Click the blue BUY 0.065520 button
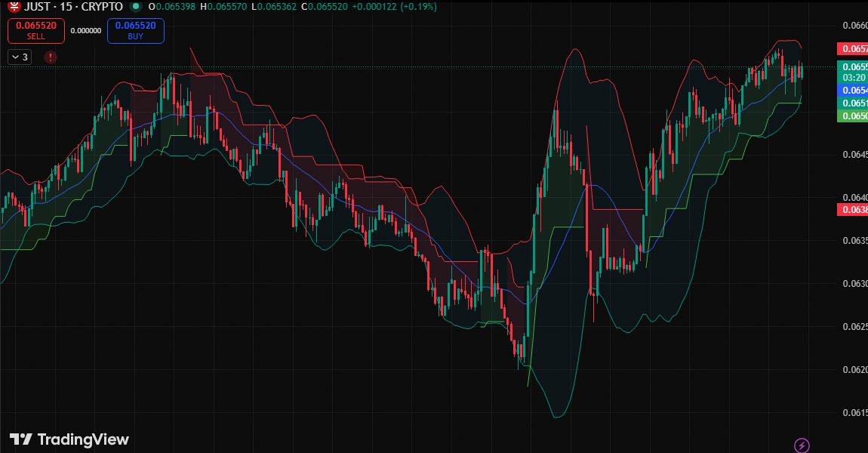Screen dimensions: 868x453 click(x=136, y=30)
